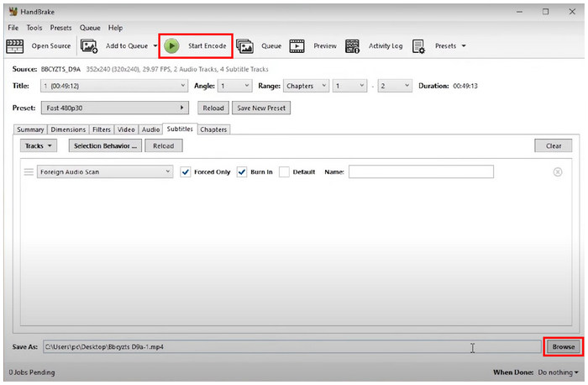Click the Add to Queue picture icon
Screen dimensions: 588x385
(x=89, y=46)
